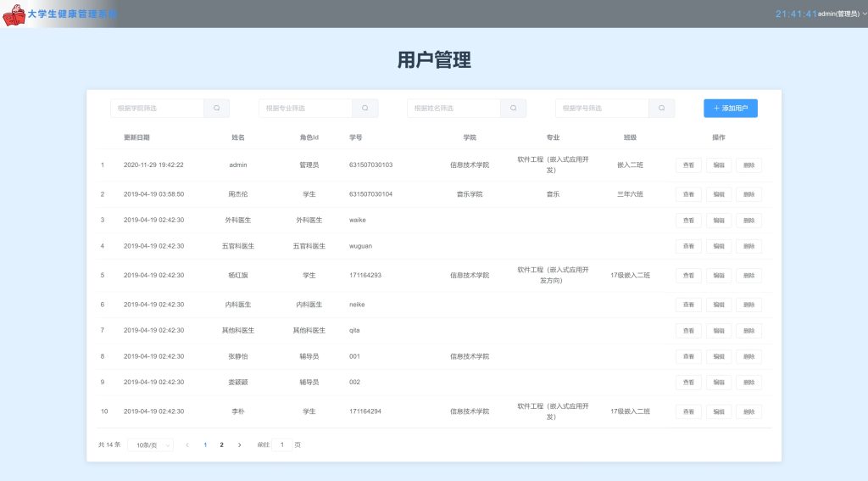The width and height of the screenshot is (868, 481).
Task: Edit the qita user row
Action: coord(719,331)
